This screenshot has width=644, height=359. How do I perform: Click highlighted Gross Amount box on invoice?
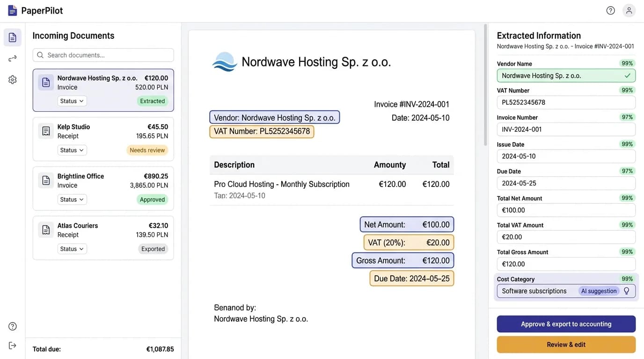click(403, 260)
